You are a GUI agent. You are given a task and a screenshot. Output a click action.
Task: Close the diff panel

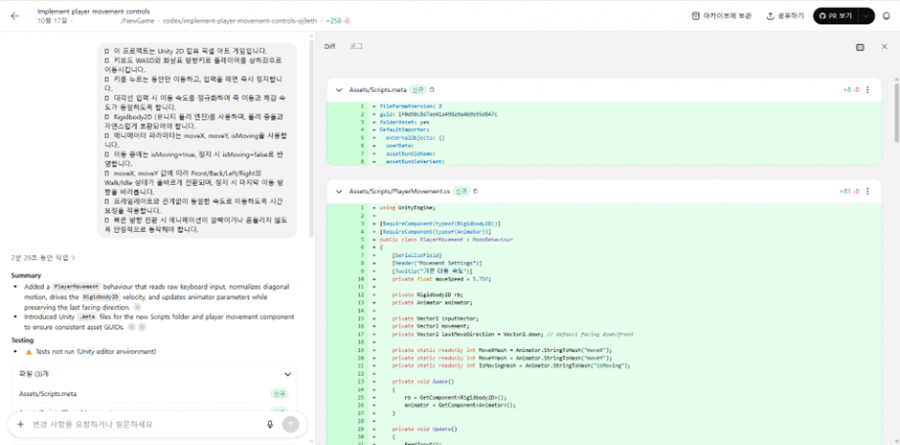tap(884, 47)
